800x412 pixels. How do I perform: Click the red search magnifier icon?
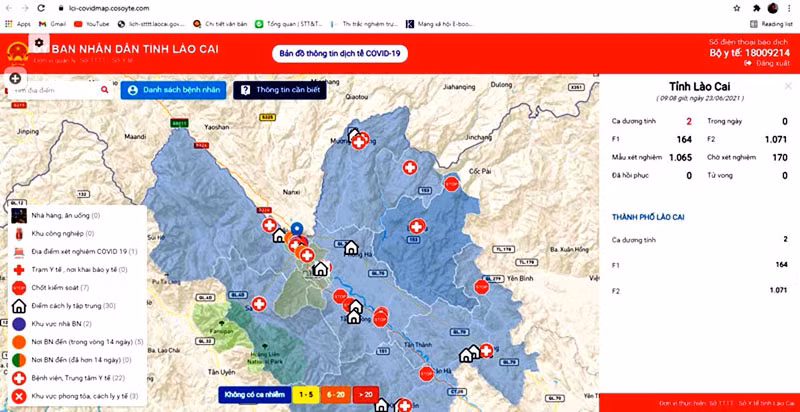tap(105, 90)
